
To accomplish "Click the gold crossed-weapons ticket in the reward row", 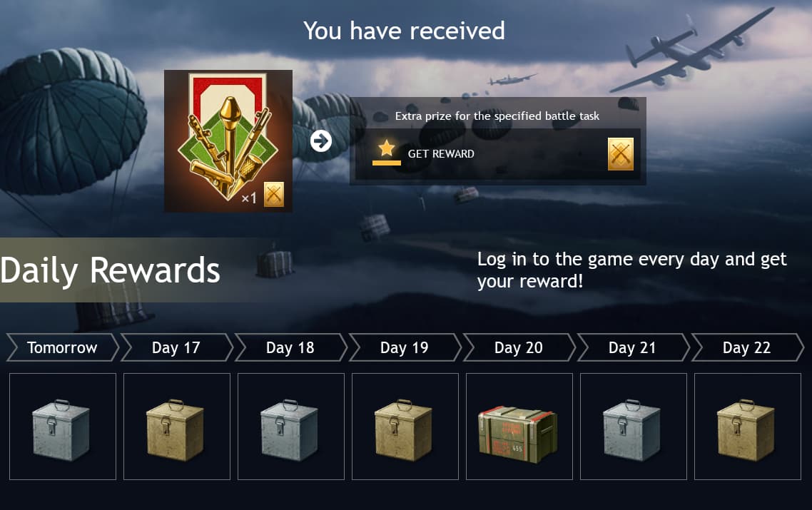I will [620, 154].
